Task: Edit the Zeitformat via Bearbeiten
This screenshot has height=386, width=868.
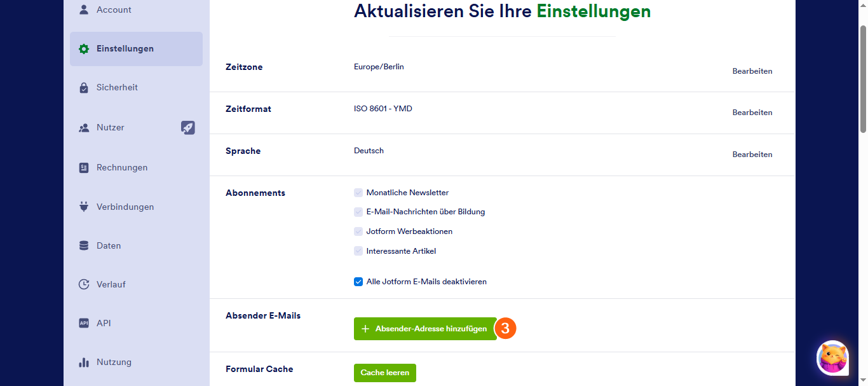Action: point(752,113)
